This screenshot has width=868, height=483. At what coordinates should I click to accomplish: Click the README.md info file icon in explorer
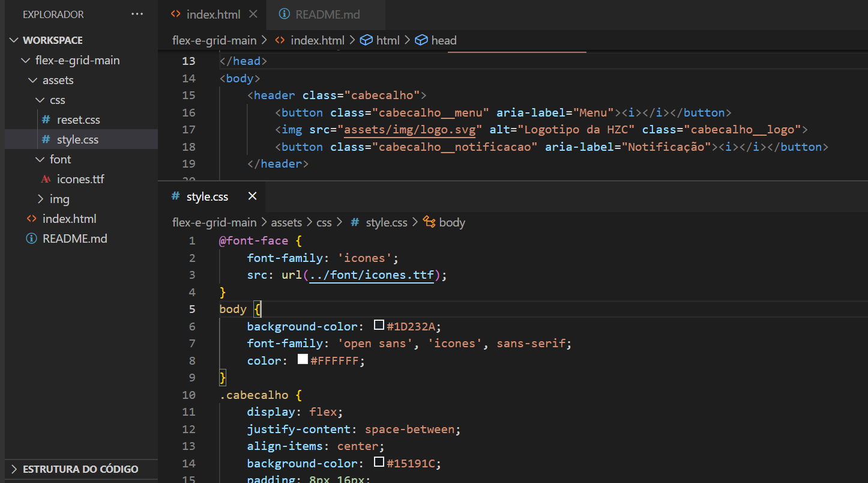[32, 238]
